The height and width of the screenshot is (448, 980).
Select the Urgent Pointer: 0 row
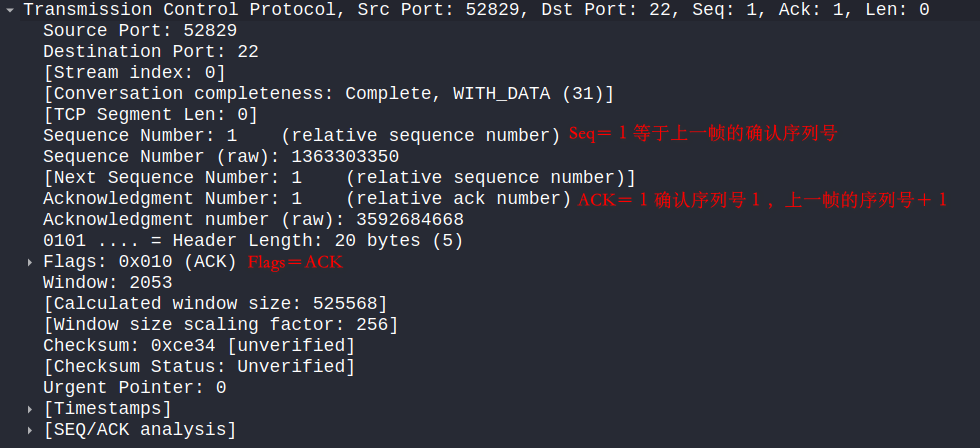pos(134,388)
